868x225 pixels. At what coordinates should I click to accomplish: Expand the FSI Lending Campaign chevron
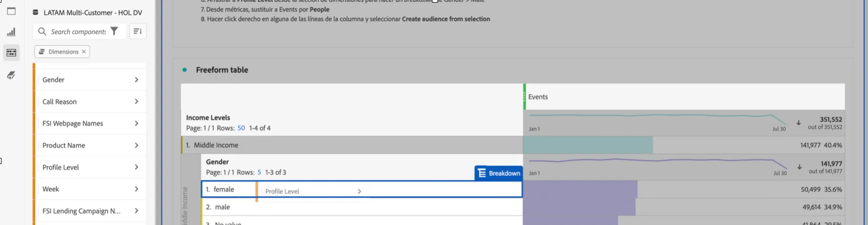pos(136,211)
